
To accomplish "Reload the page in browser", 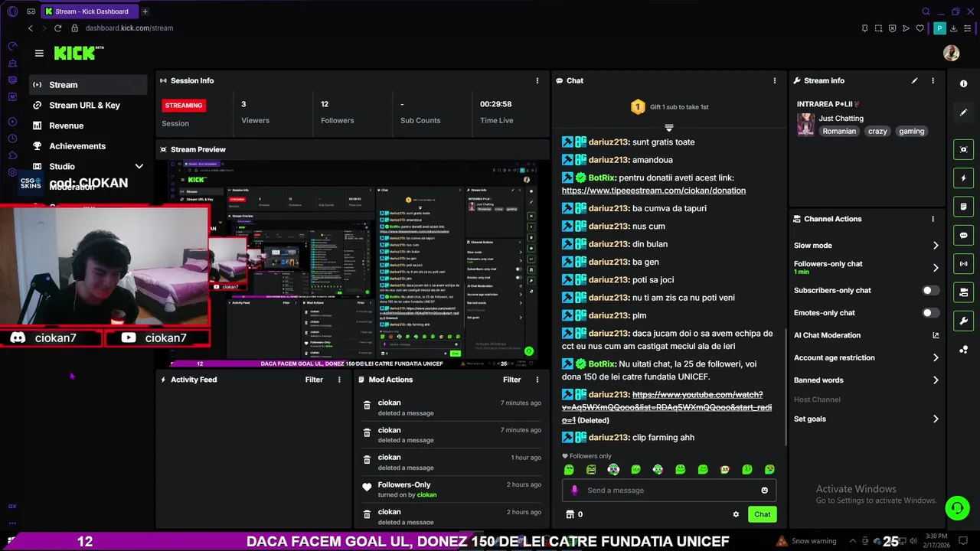I will tap(58, 28).
